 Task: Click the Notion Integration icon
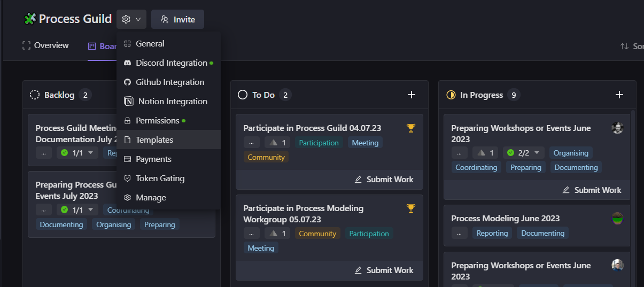[129, 102]
